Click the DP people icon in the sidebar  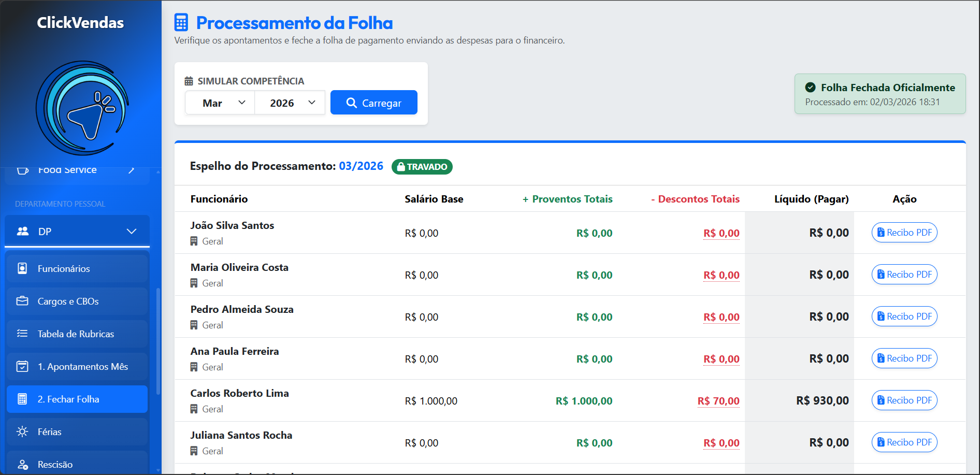(23, 232)
